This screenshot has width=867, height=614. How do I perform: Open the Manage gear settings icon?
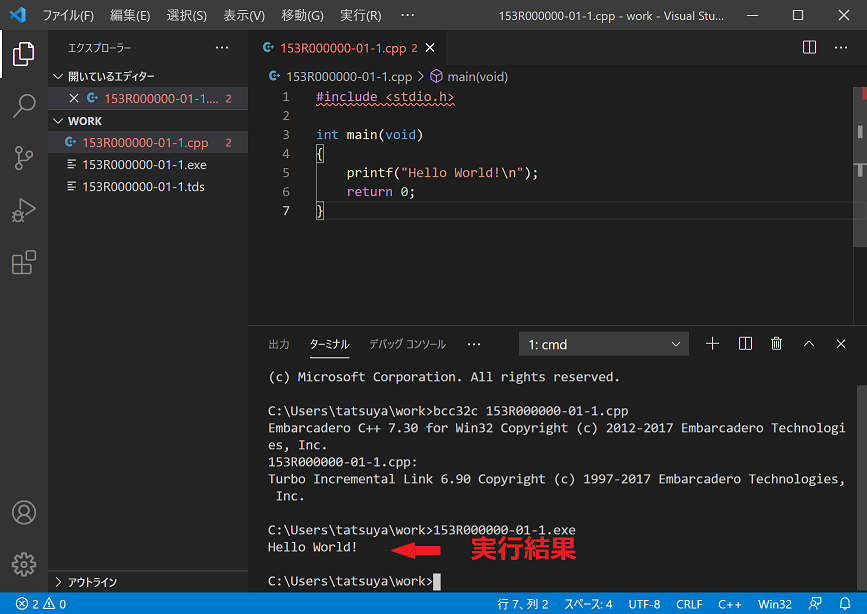pos(24,564)
